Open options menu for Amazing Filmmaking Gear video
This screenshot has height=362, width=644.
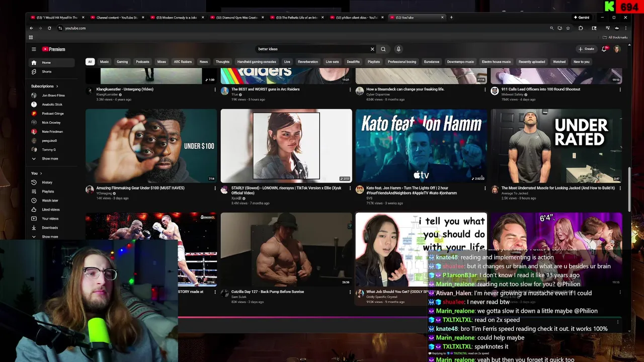215,188
